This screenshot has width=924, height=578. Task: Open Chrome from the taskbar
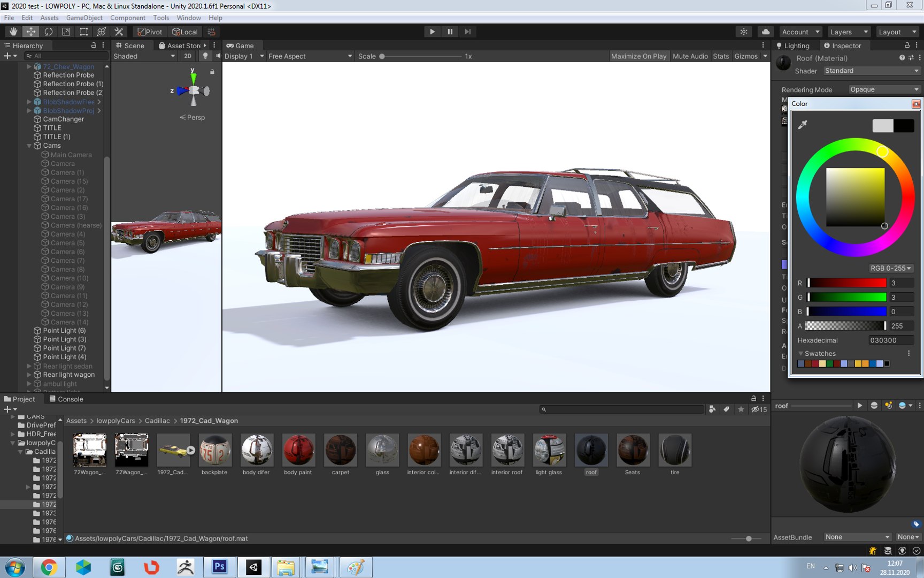pos(49,567)
